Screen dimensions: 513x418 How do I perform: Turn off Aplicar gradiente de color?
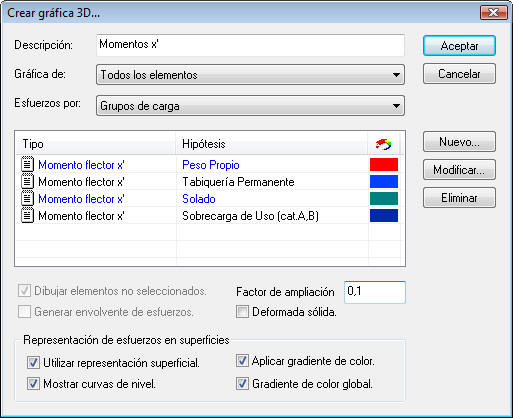tap(242, 361)
